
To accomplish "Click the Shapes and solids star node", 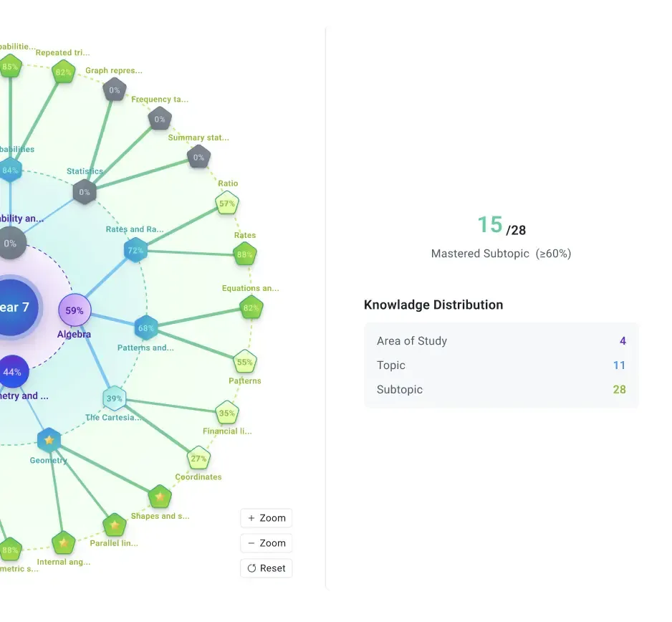I will pyautogui.click(x=160, y=497).
